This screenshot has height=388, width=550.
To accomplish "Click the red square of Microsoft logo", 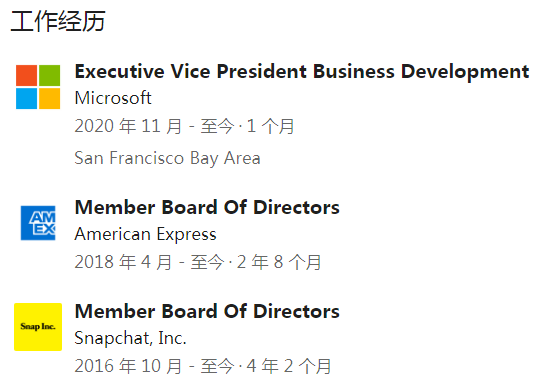I will coord(26,75).
